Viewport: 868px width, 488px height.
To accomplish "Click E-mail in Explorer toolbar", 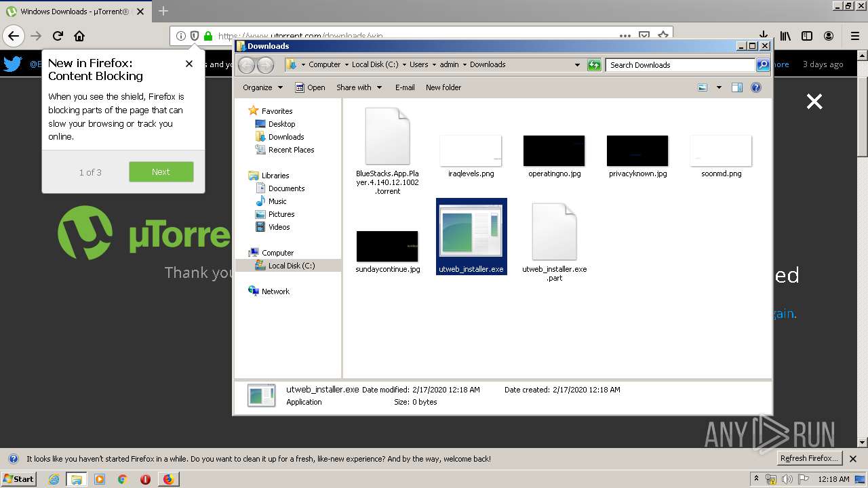I will (405, 87).
